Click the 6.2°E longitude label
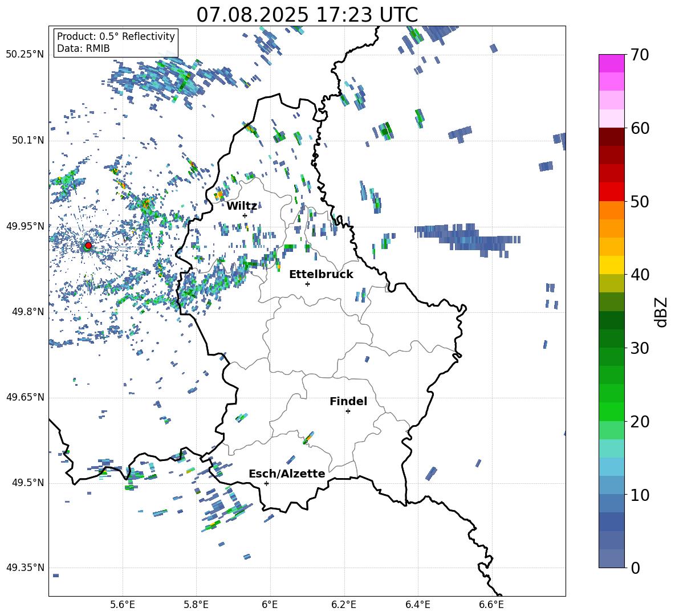Viewport: 675px width, 616px height. click(344, 605)
